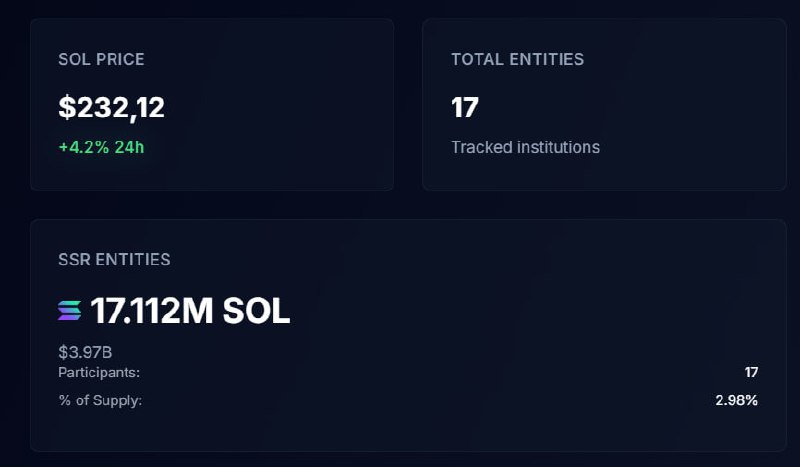The width and height of the screenshot is (800, 467).
Task: Select the $3.97B USD value
Action: coord(85,352)
